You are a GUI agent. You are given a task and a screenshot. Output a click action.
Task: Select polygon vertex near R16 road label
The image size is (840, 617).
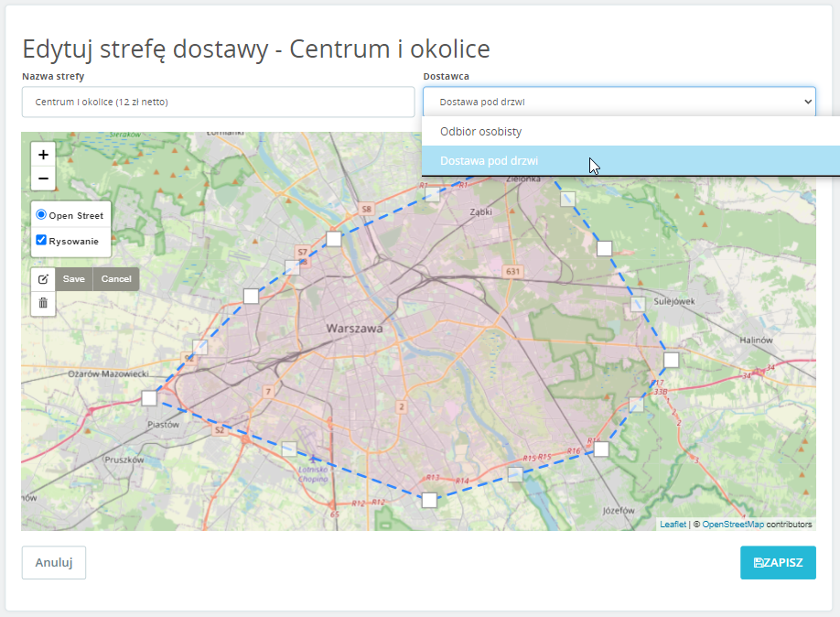[x=601, y=449]
